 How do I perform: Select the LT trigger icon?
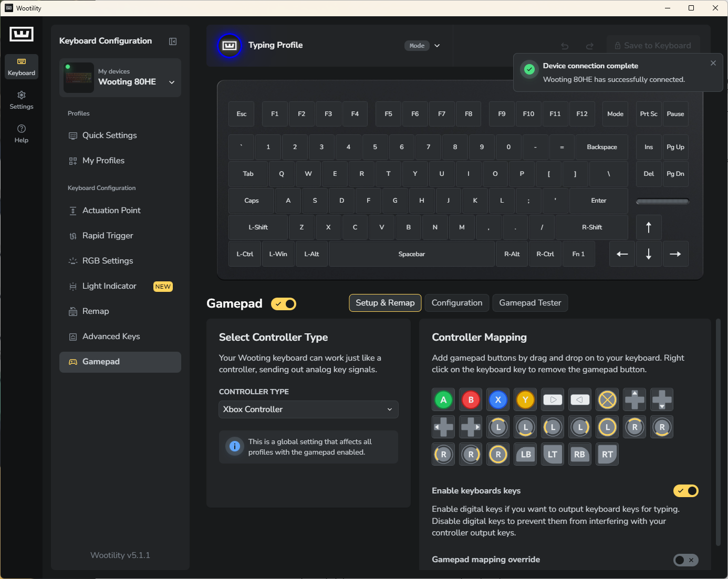(x=553, y=455)
